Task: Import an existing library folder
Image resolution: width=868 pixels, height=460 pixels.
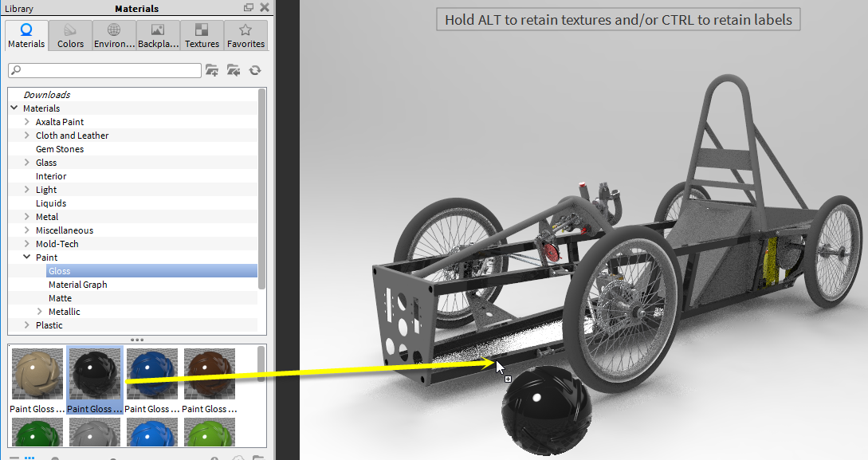Action: [233, 70]
